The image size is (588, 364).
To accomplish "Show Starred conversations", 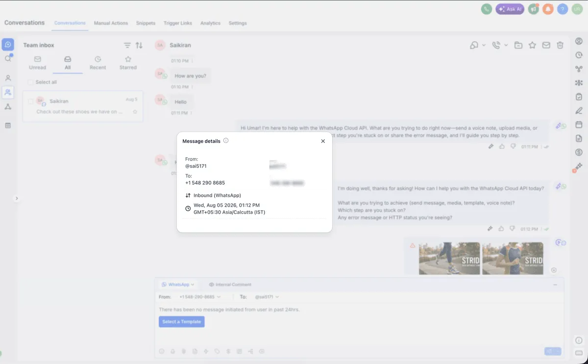I will (x=128, y=63).
